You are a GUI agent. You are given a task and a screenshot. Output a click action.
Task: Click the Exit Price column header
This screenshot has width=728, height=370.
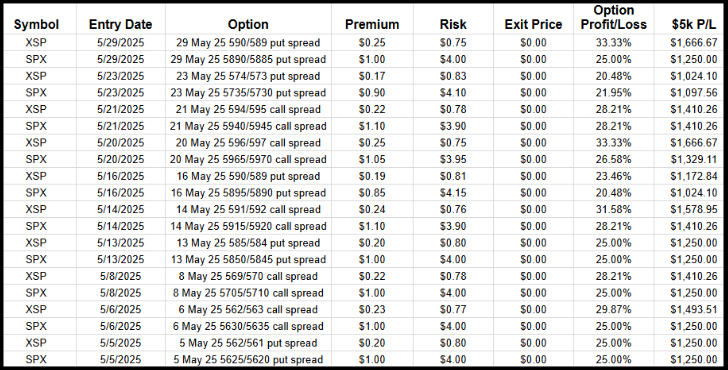[533, 25]
